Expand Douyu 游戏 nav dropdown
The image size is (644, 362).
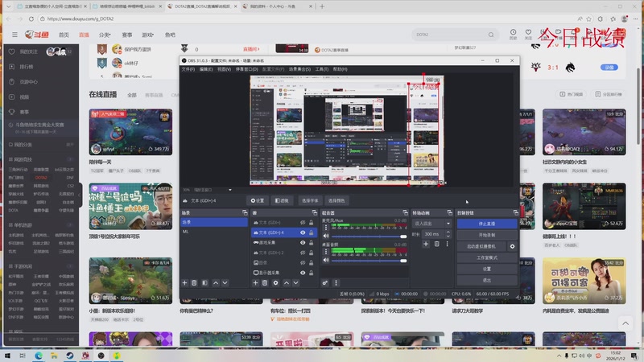tap(148, 35)
